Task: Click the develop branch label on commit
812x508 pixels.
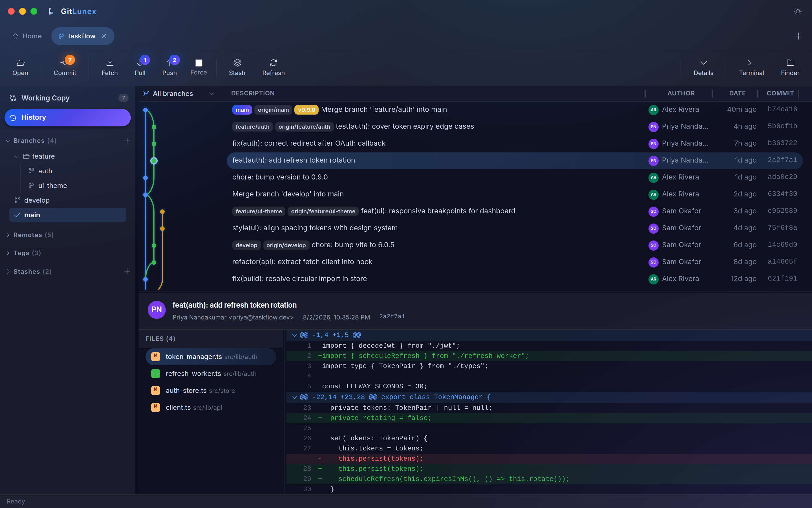Action: [246, 245]
